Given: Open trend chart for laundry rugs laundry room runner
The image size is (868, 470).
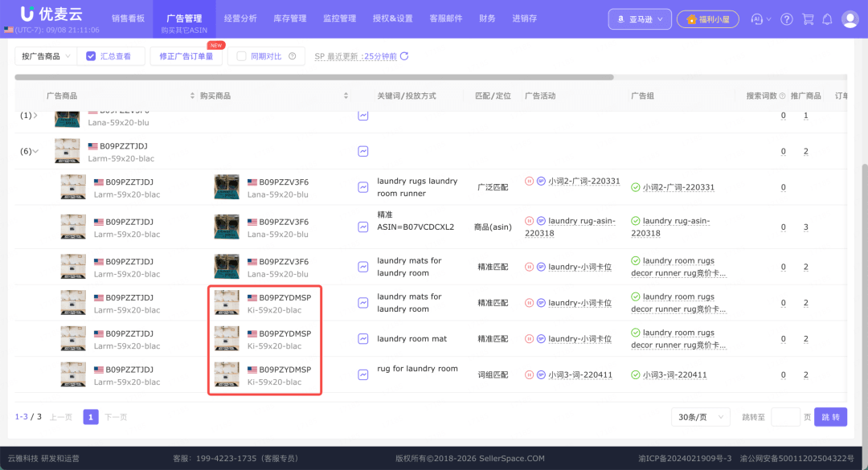Looking at the screenshot, I should point(363,187).
